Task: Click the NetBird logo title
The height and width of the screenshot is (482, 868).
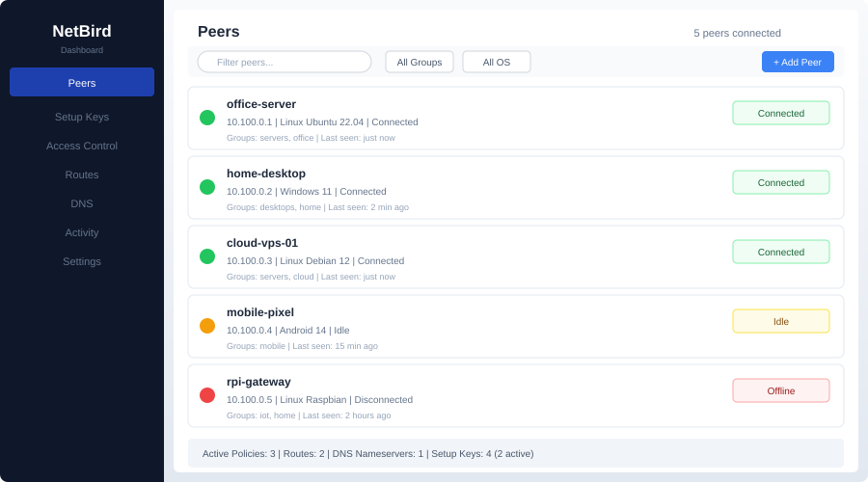Action: 82,31
